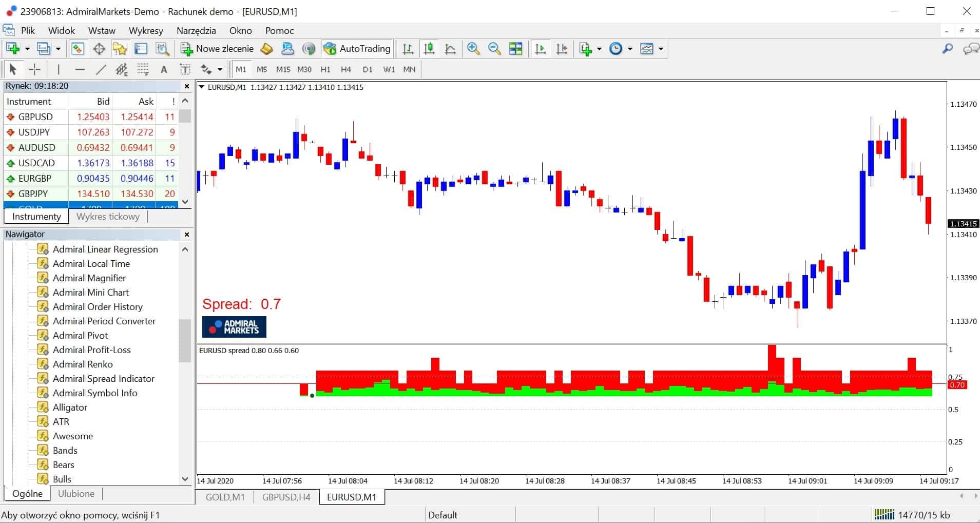The width and height of the screenshot is (980, 523).
Task: Switch to the GOLD,M1 chart tab
Action: click(x=224, y=496)
